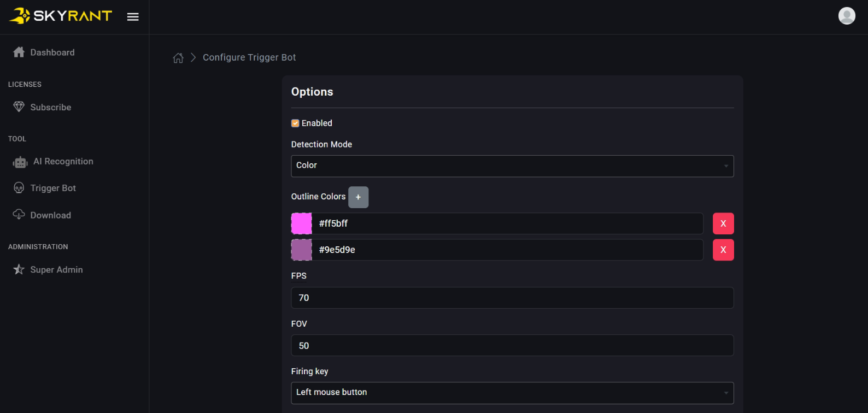The image size is (868, 413).
Task: Click the SkyRant logo
Action: click(61, 16)
